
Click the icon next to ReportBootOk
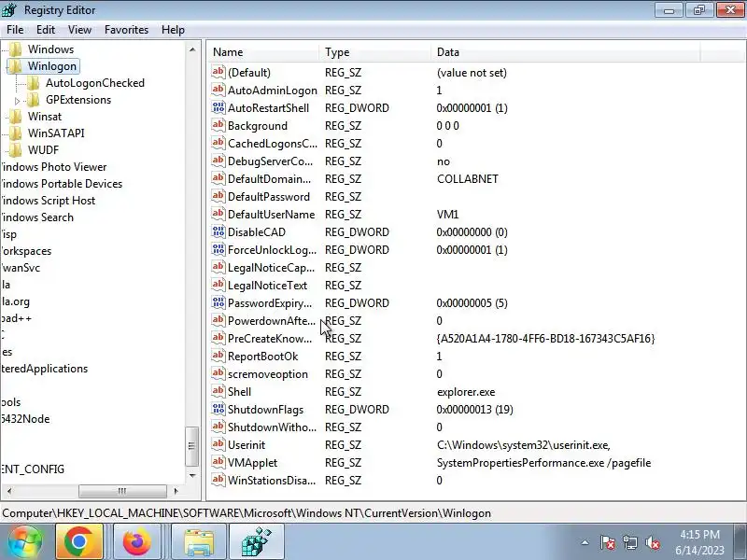tap(218, 356)
